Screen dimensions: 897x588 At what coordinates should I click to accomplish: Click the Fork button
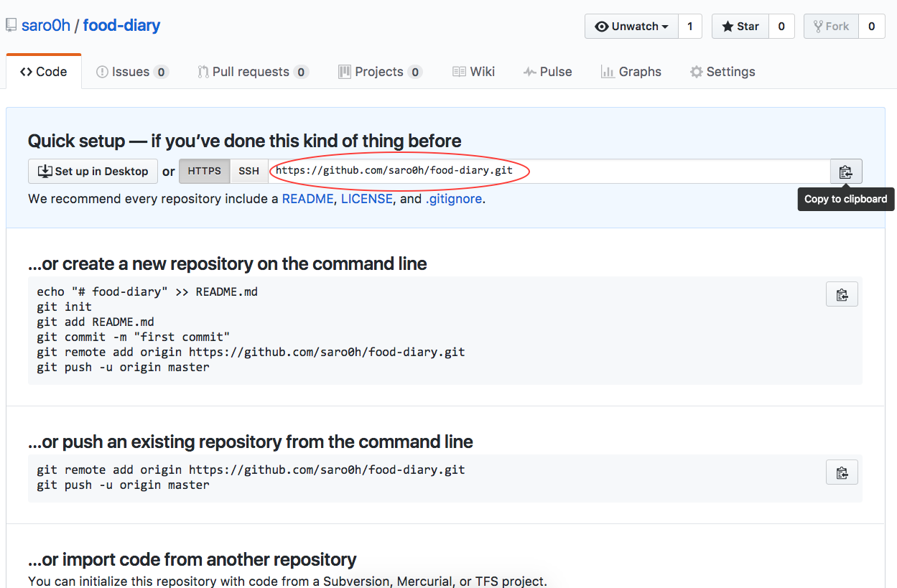pyautogui.click(x=831, y=27)
